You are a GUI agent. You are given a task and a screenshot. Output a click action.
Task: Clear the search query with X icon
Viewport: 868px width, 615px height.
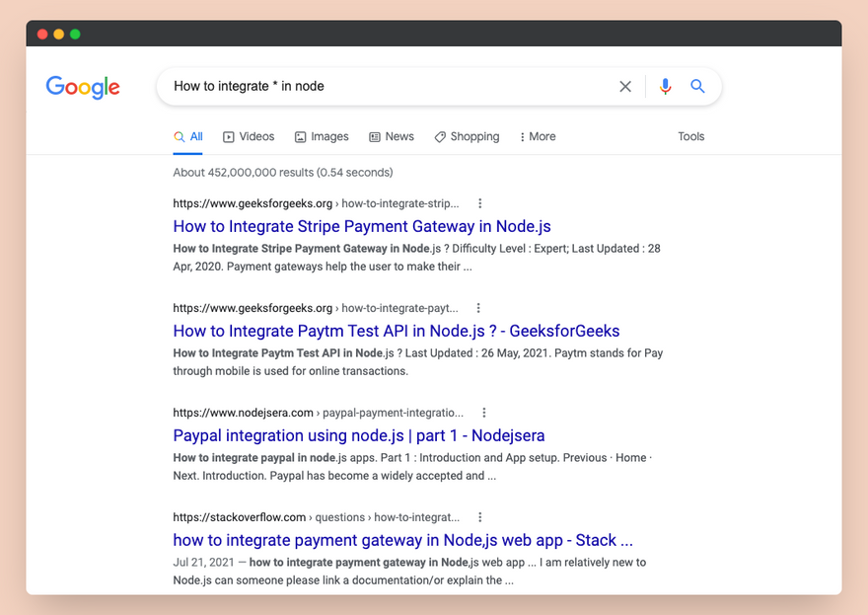click(x=625, y=87)
